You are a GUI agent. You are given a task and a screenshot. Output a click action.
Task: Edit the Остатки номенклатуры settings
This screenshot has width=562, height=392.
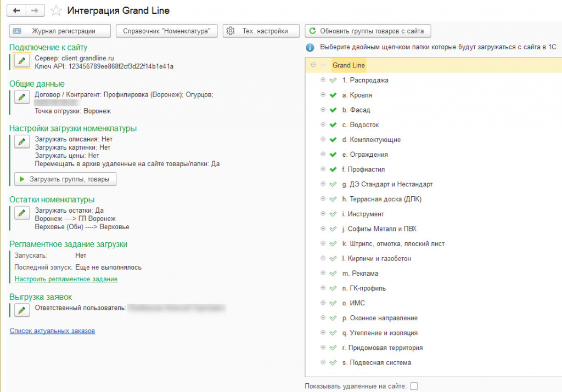click(x=22, y=213)
